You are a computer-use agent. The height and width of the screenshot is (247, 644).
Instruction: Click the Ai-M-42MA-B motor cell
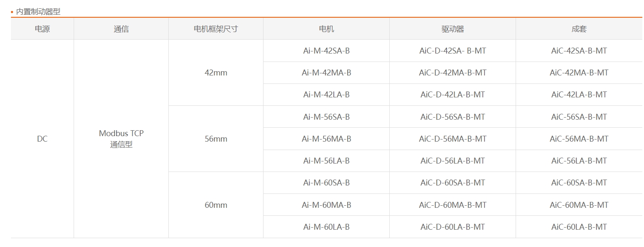coord(326,72)
